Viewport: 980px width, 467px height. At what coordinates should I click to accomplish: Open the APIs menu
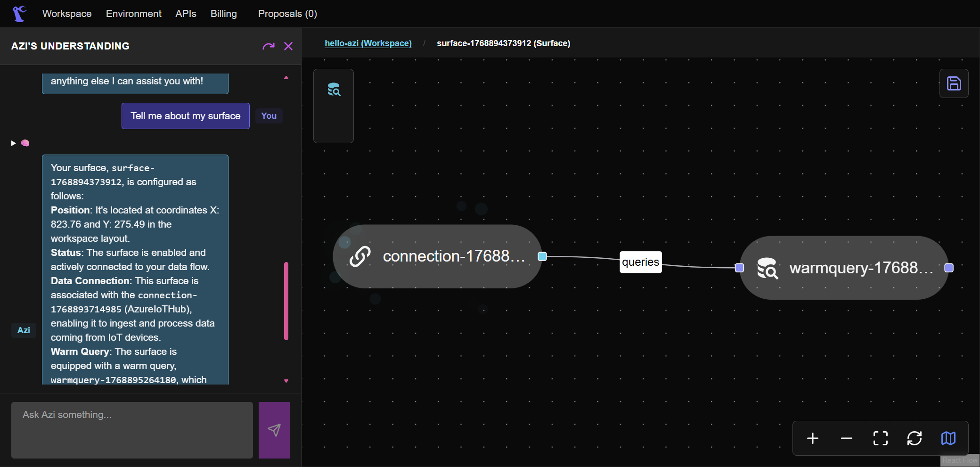click(x=186, y=14)
